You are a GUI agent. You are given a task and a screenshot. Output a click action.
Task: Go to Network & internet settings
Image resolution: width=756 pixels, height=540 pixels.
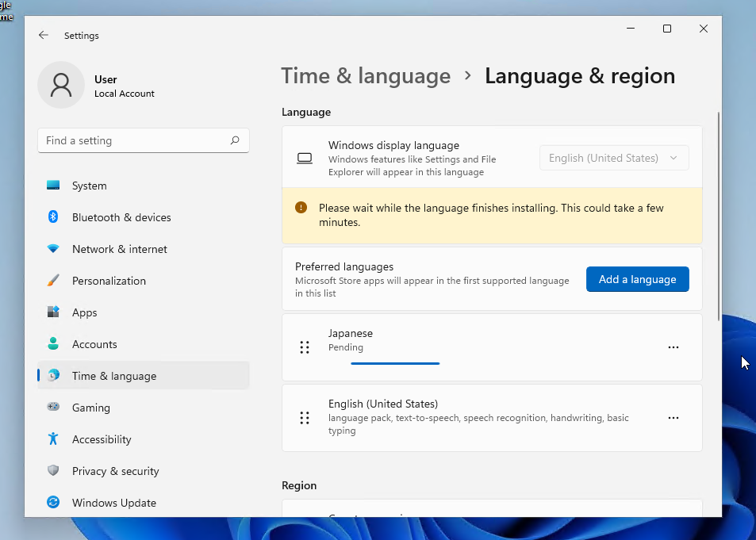[x=119, y=249]
